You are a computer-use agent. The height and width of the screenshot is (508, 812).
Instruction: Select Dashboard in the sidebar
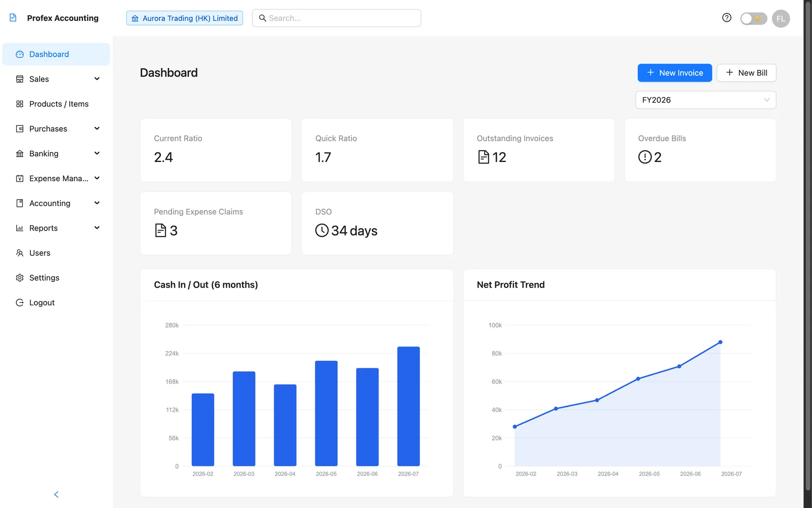click(x=56, y=54)
